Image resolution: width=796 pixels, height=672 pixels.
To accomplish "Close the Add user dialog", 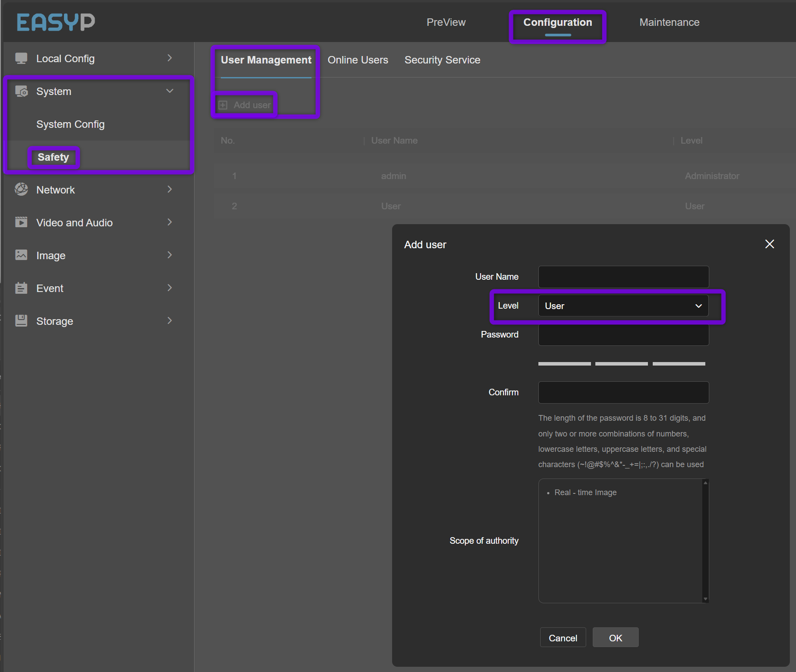I will point(769,244).
